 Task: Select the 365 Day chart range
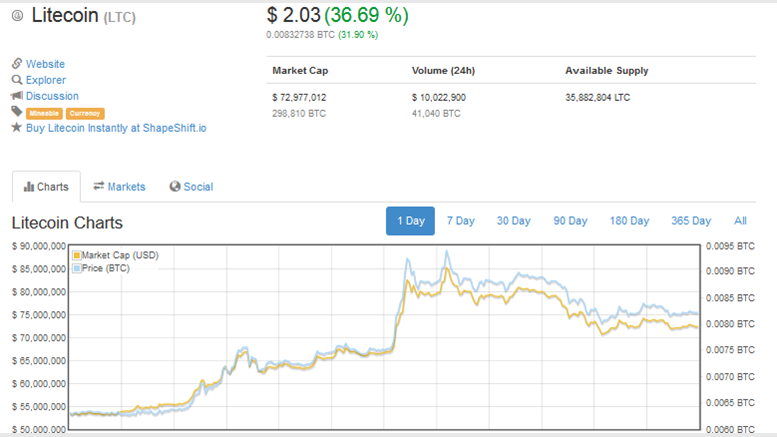pos(691,221)
